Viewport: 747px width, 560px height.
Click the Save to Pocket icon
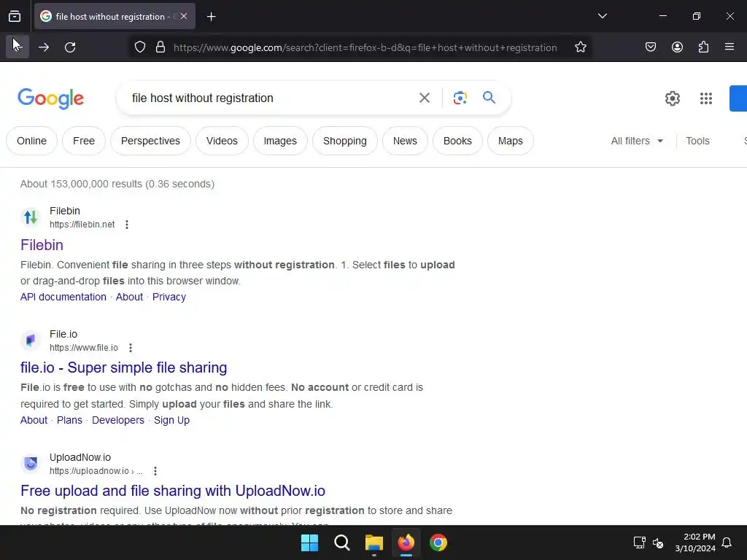click(650, 47)
